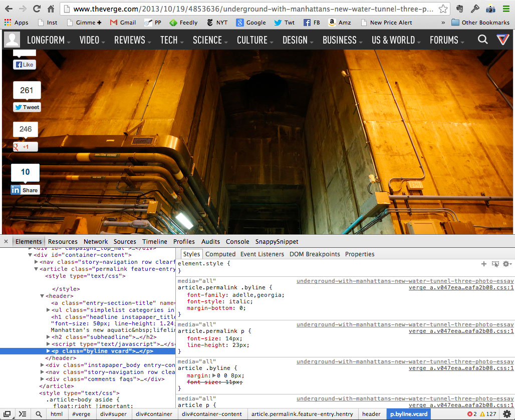This screenshot has height=420, width=515.
Task: Go back with the browser back arrow
Action: point(9,9)
